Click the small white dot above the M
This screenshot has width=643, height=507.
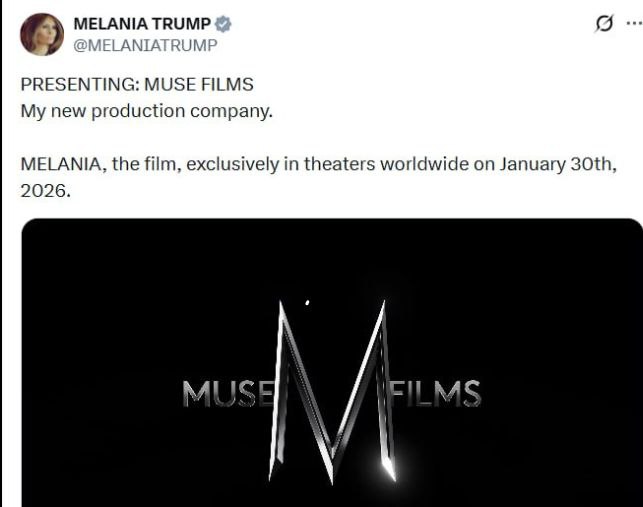point(308,303)
